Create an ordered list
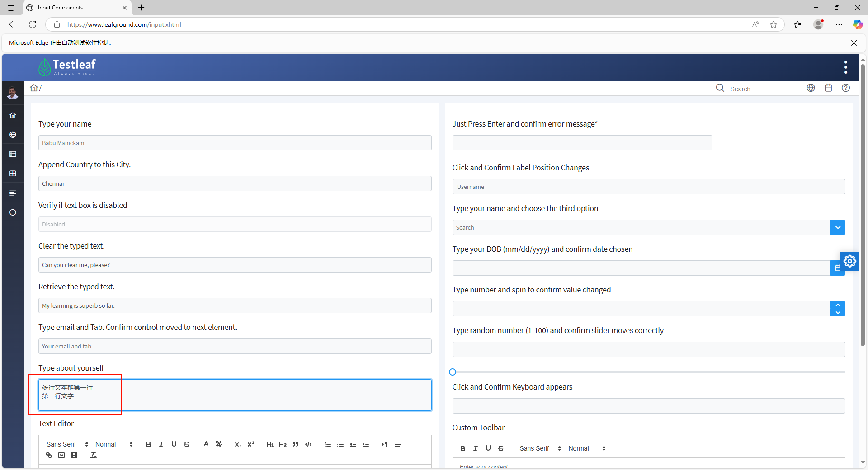 point(328,444)
